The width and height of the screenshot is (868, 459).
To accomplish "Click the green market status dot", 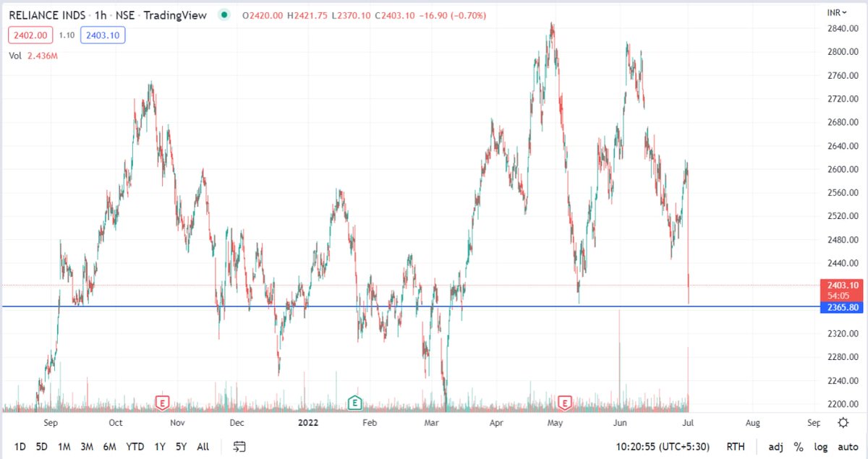I will (x=226, y=14).
